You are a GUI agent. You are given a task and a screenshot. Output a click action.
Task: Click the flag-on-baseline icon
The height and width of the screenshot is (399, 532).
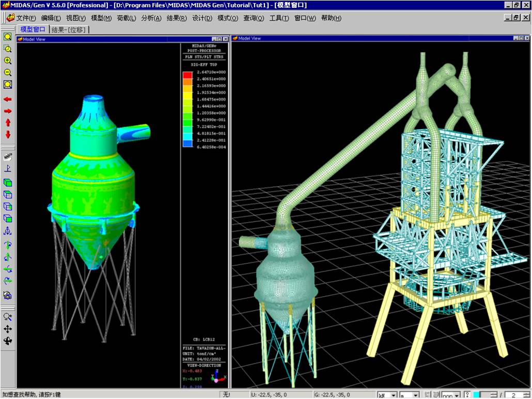[x=7, y=168]
